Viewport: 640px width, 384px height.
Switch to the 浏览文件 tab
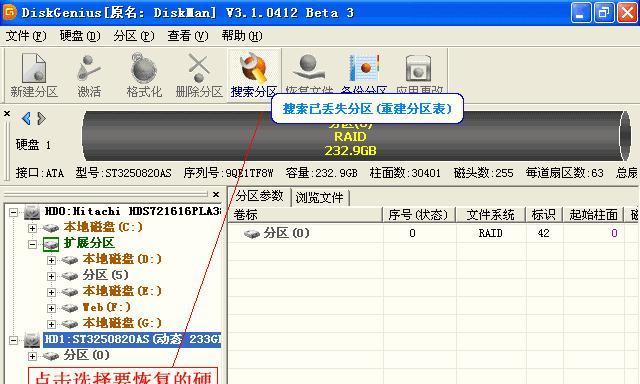pos(320,198)
